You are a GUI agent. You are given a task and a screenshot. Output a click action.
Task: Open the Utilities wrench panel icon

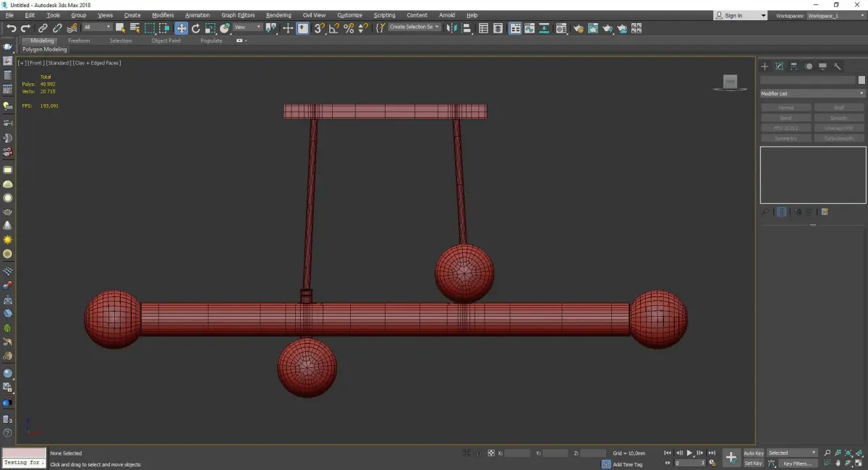point(837,67)
